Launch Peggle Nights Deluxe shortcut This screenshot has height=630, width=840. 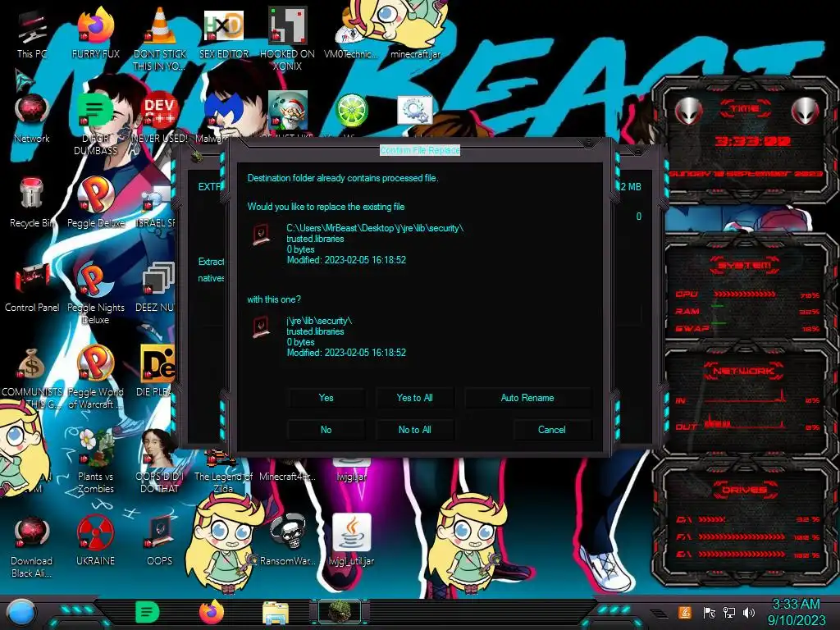point(96,294)
